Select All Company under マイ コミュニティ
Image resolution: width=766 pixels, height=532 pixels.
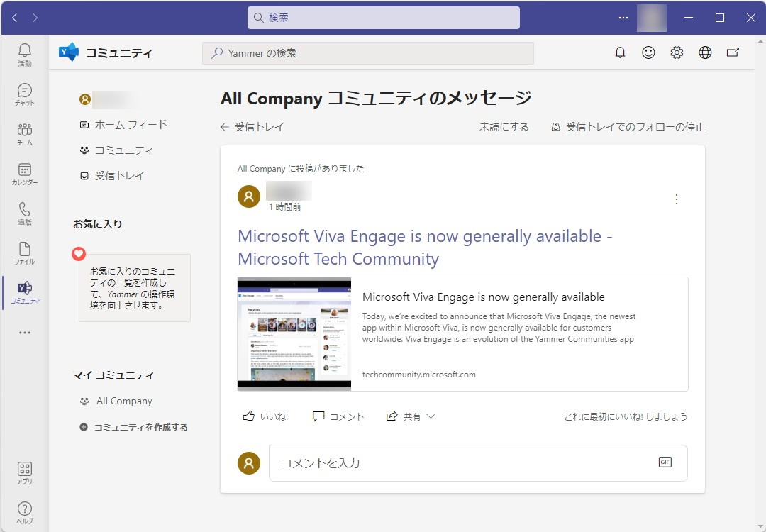(x=124, y=401)
